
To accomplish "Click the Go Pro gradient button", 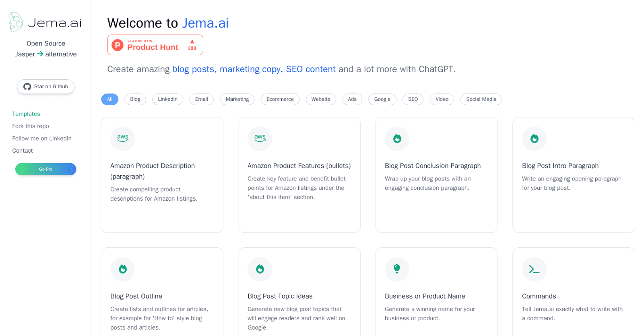I will point(46,169).
